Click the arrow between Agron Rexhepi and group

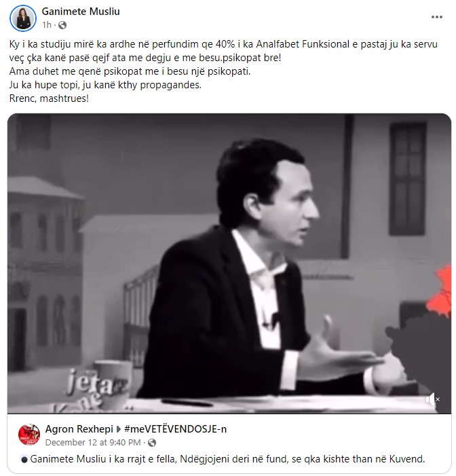pyautogui.click(x=119, y=429)
